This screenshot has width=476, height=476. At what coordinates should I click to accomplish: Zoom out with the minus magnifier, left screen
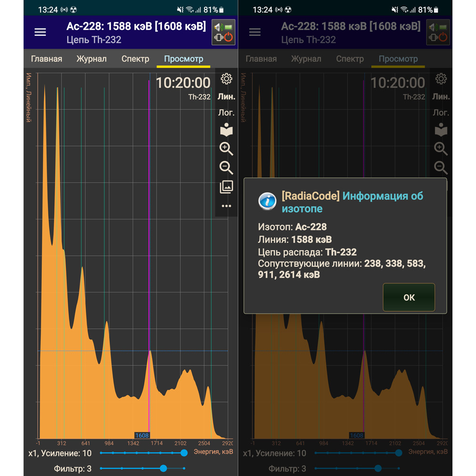tap(226, 168)
